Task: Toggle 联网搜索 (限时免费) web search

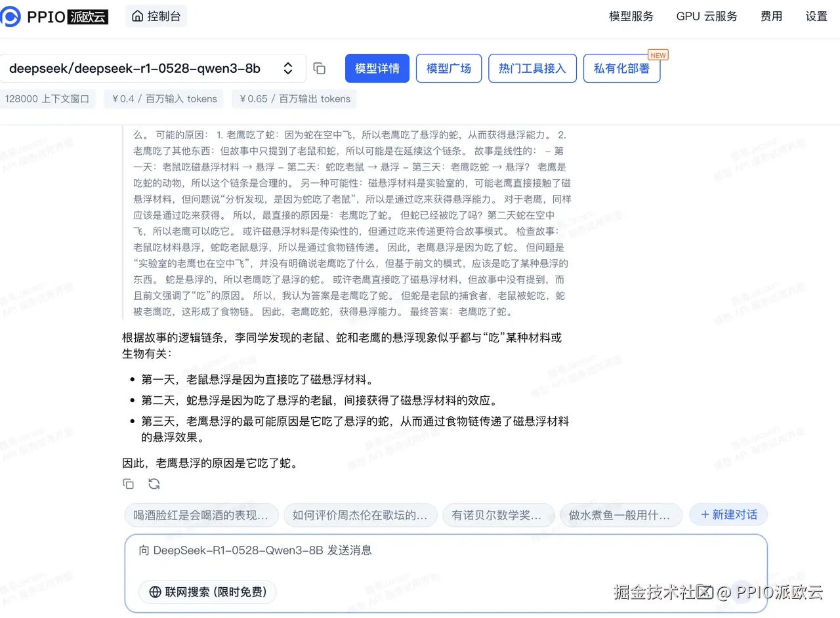Action: coord(207,592)
